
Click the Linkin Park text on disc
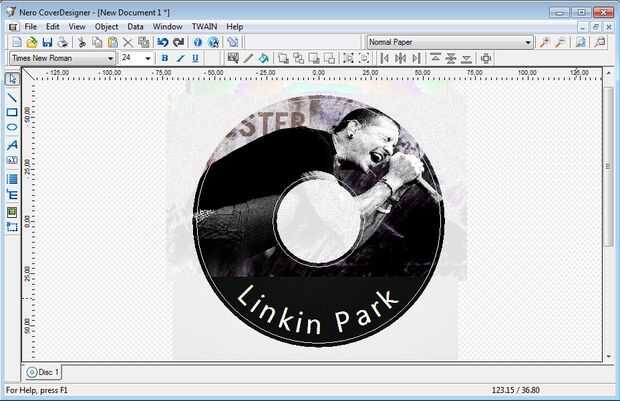316,311
